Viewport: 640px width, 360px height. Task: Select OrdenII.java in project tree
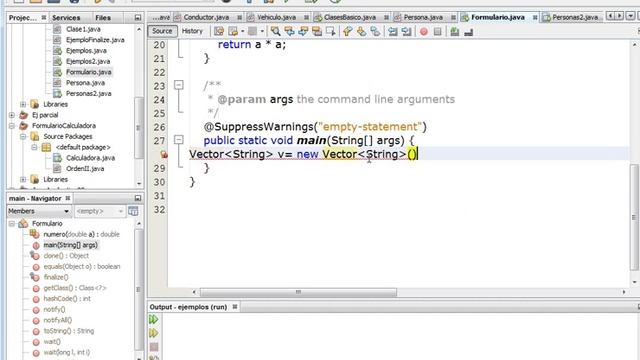point(85,168)
